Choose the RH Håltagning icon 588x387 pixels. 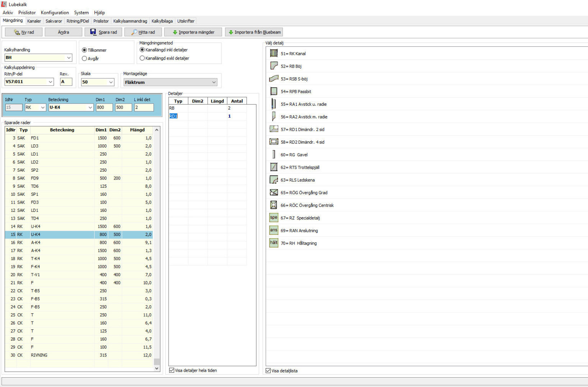tap(274, 243)
